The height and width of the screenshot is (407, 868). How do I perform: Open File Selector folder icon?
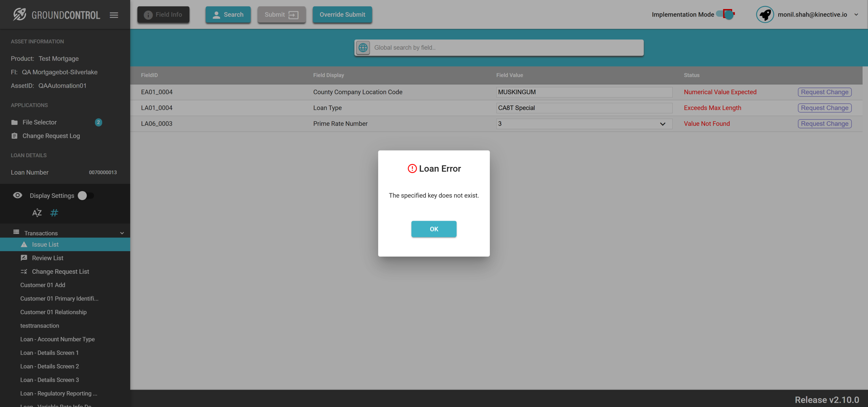pos(15,122)
